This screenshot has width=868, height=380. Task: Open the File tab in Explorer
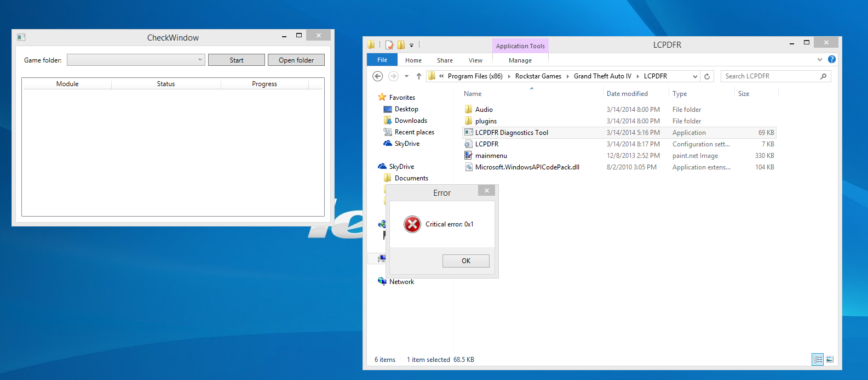(x=382, y=60)
